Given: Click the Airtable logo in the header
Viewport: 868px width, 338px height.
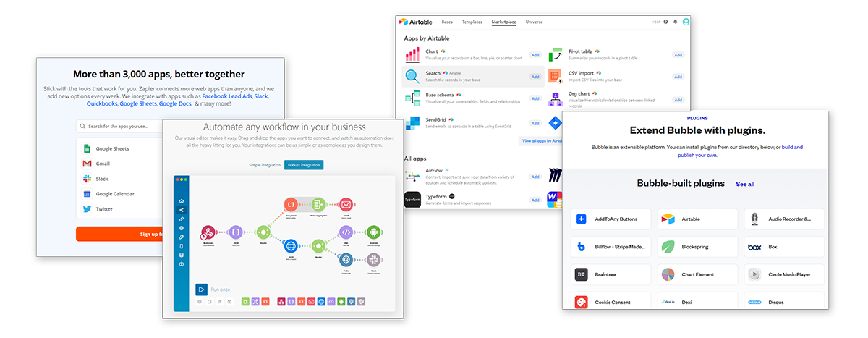Looking at the screenshot, I should (417, 22).
